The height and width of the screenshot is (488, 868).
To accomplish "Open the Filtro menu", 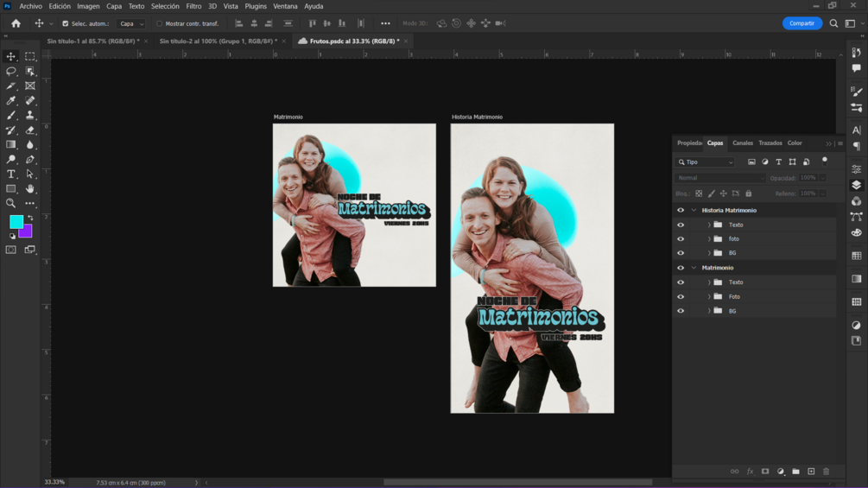I will click(x=193, y=6).
